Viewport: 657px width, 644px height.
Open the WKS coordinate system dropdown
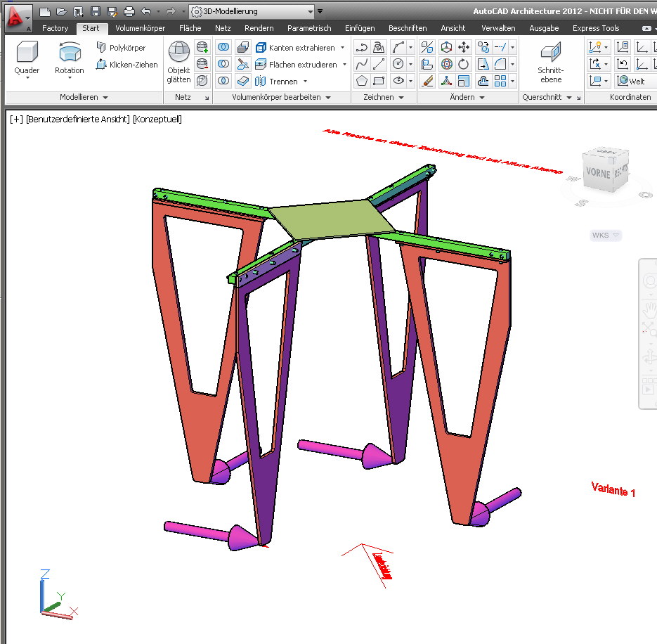tap(606, 236)
